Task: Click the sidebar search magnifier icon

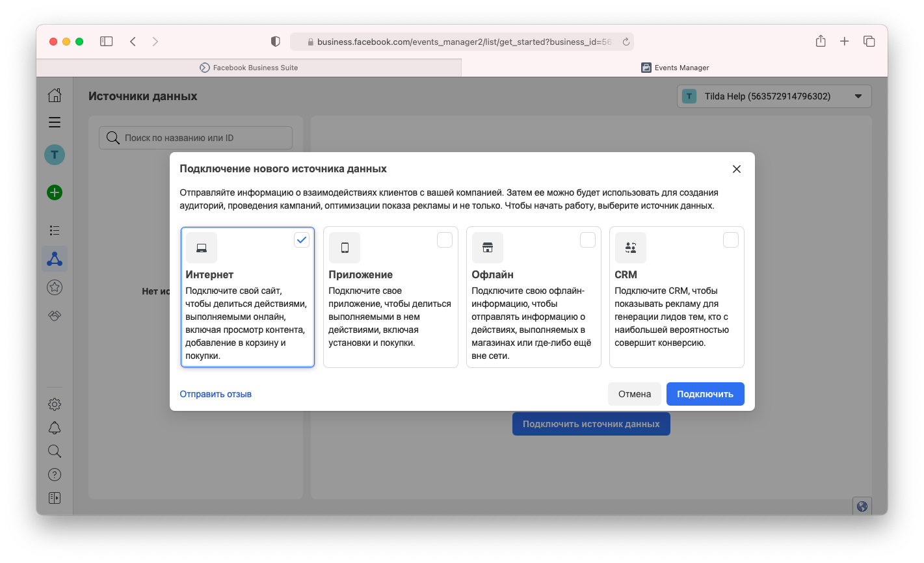Action: tap(55, 451)
